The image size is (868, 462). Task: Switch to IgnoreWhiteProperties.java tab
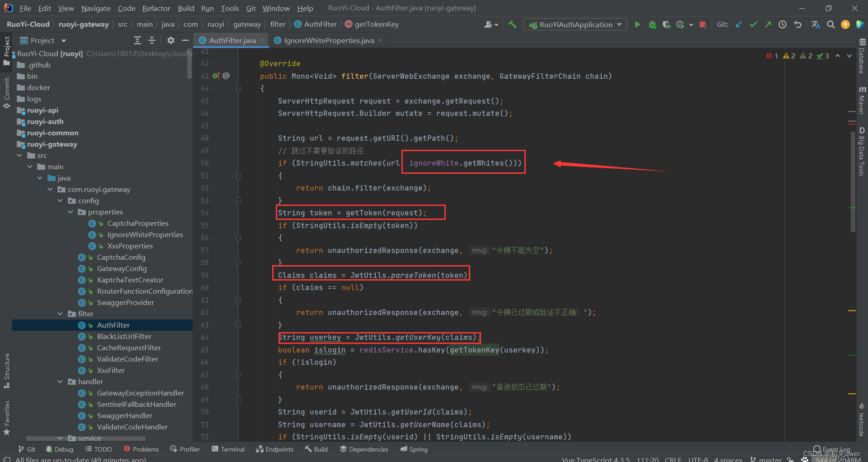point(329,40)
